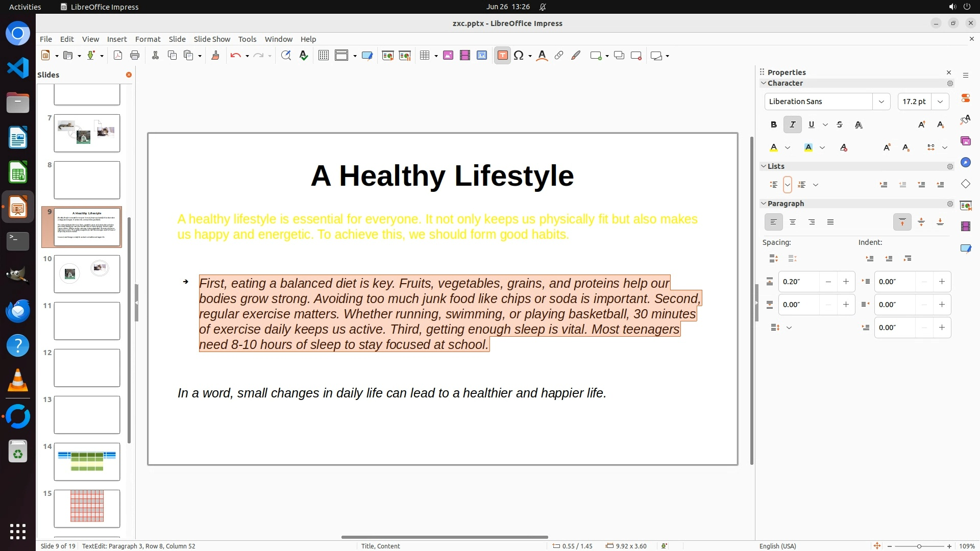Collapse the Paragraph section
The width and height of the screenshot is (980, 551).
click(764, 204)
